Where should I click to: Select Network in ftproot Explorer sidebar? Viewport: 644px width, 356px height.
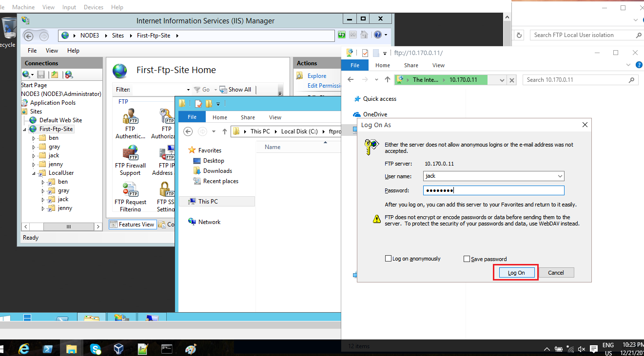(x=204, y=222)
